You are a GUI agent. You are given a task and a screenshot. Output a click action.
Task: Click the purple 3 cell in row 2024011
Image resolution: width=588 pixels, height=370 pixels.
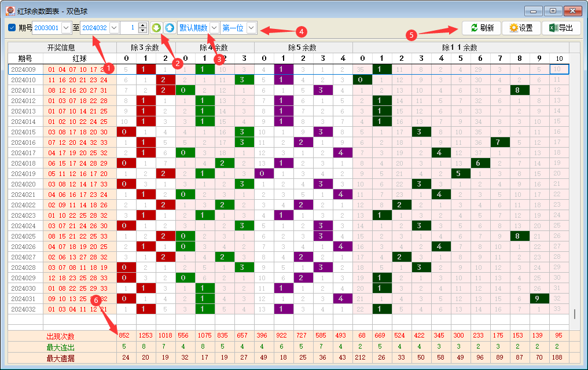pos(323,90)
